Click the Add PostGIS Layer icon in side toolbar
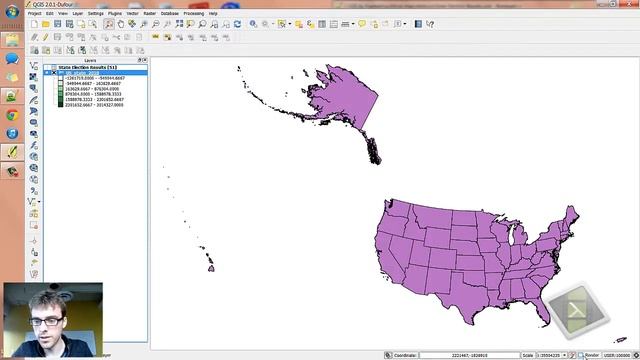 click(x=34, y=88)
